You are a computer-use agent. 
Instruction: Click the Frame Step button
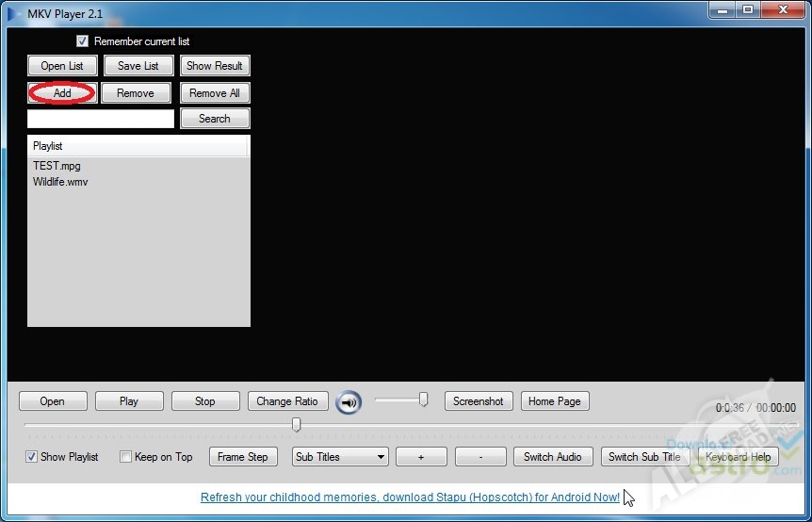242,457
